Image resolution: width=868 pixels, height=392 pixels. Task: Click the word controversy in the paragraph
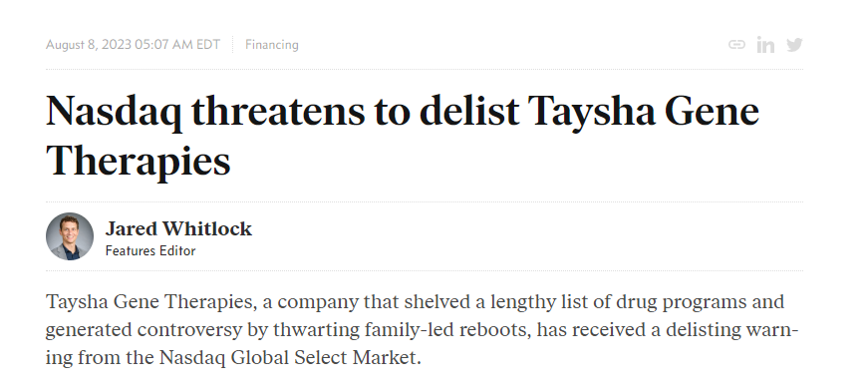tap(189, 330)
